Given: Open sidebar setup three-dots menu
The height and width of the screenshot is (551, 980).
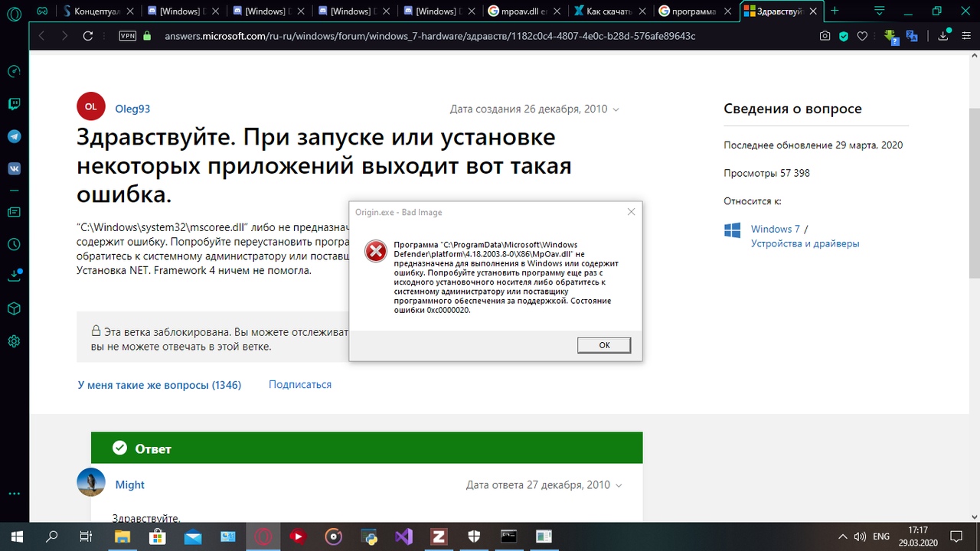Looking at the screenshot, I should [14, 494].
